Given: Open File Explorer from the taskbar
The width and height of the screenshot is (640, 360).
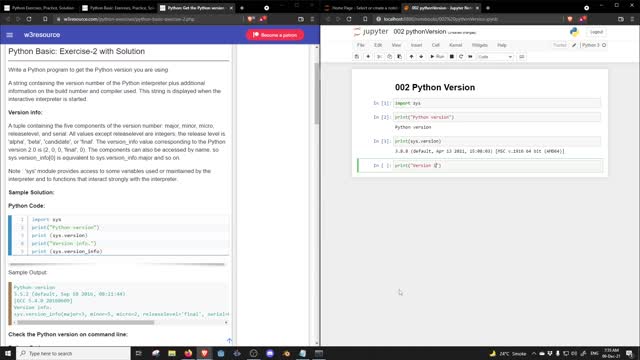Looking at the screenshot, I should (172, 353).
